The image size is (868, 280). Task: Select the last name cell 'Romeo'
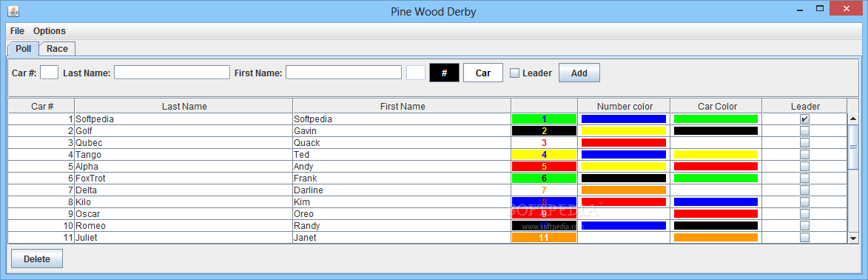pyautogui.click(x=184, y=226)
